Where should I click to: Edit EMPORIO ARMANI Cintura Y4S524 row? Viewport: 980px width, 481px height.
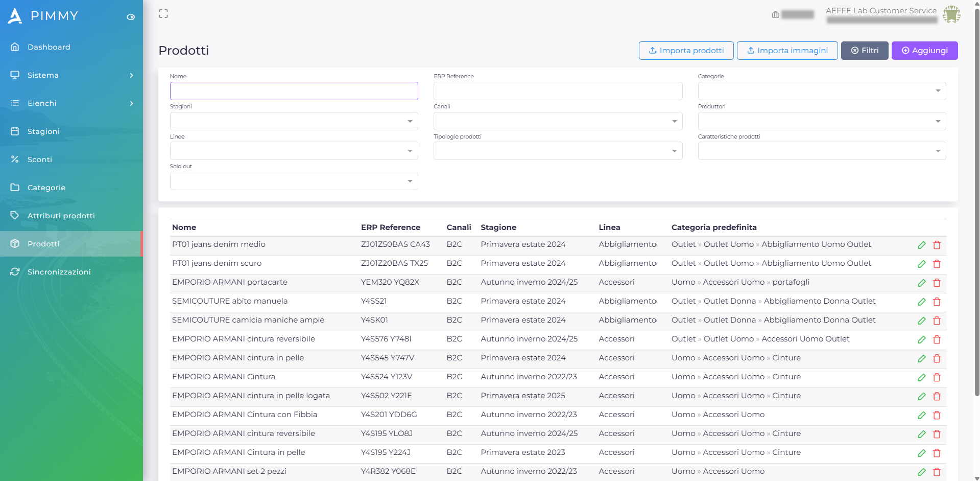(922, 378)
